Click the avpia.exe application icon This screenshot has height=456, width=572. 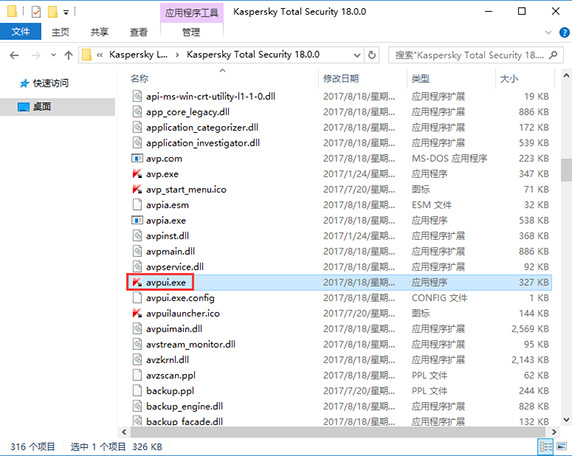[137, 220]
